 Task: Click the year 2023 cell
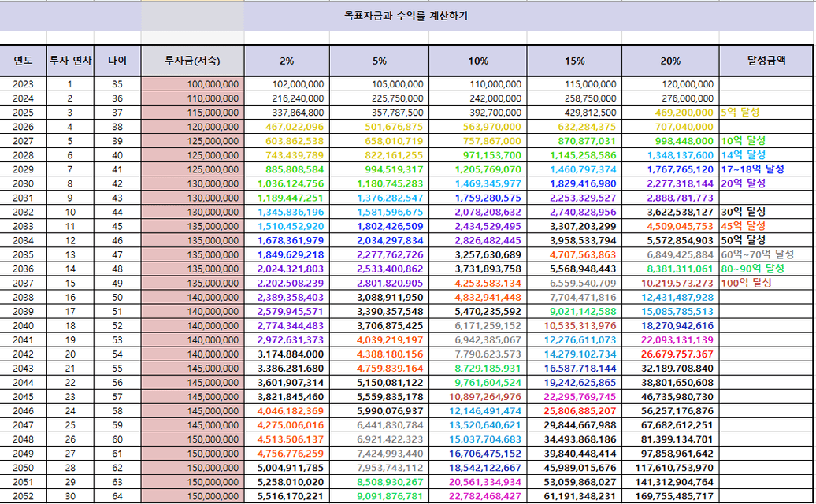(23, 84)
